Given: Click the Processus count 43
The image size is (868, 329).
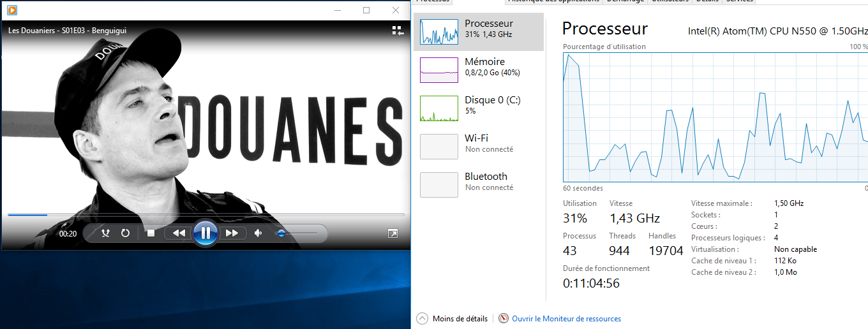Looking at the screenshot, I should pyautogui.click(x=570, y=251).
